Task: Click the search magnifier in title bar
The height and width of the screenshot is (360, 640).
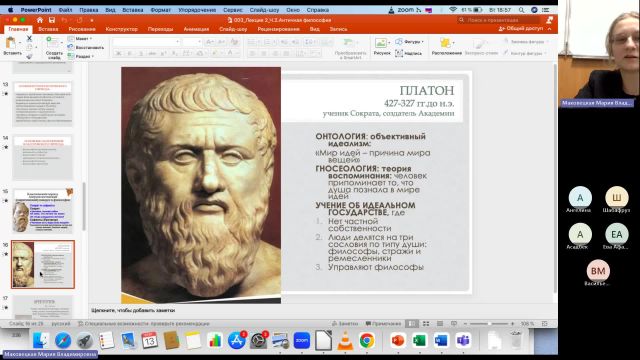Action: (462, 20)
